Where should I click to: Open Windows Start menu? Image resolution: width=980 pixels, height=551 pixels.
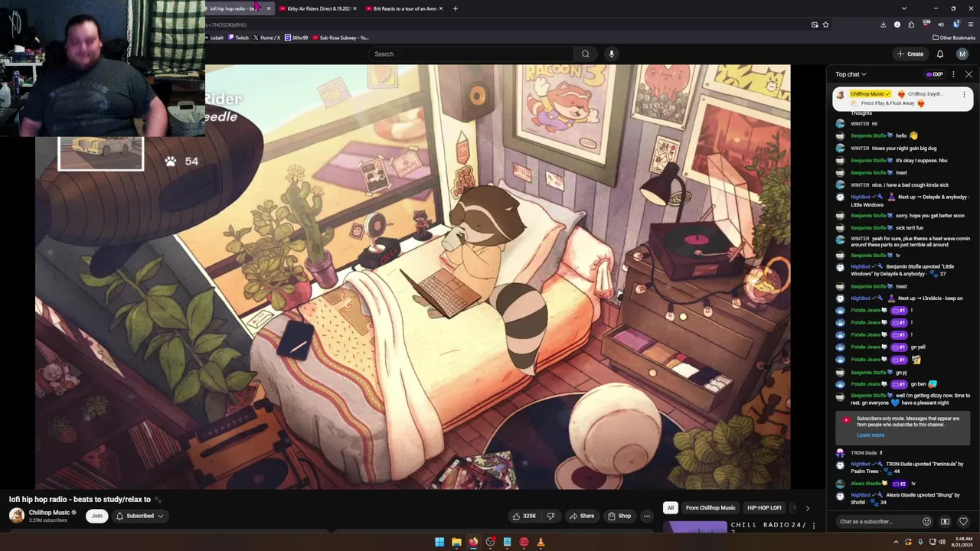coord(439,542)
